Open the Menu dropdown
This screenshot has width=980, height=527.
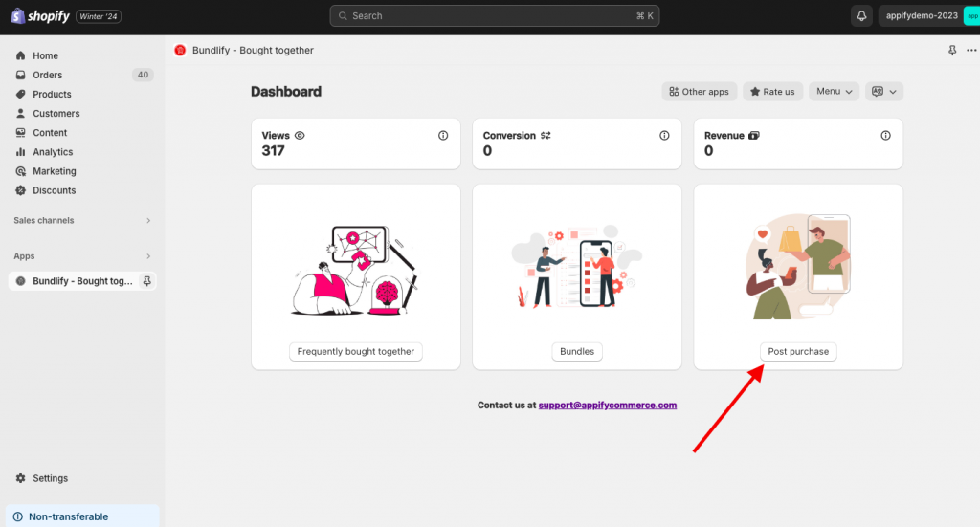[x=834, y=91]
